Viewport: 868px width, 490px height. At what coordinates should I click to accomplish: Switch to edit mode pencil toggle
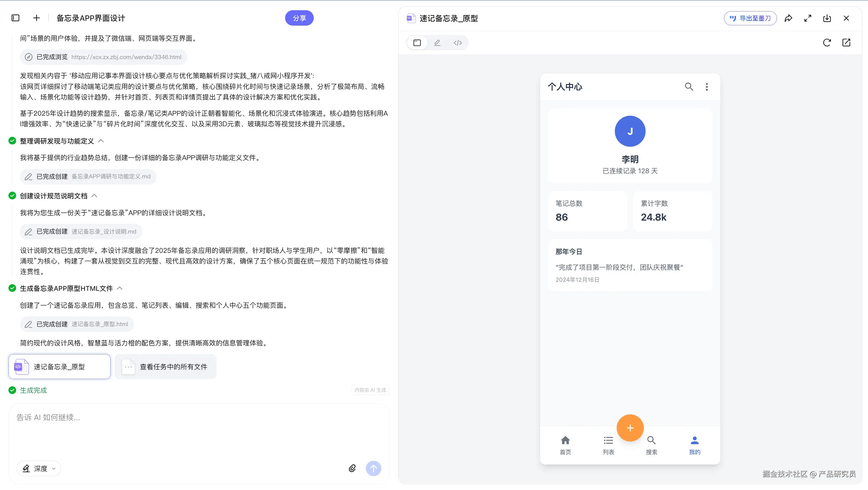(x=437, y=43)
